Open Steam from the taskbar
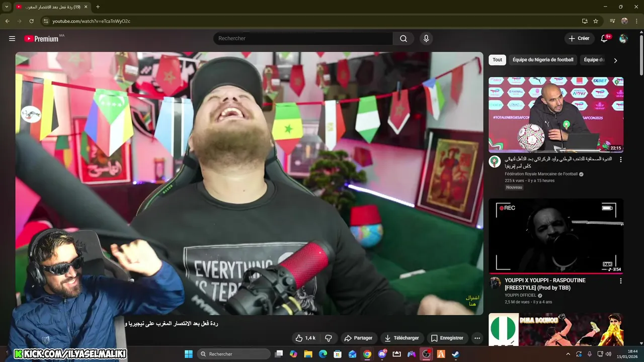 [455, 354]
